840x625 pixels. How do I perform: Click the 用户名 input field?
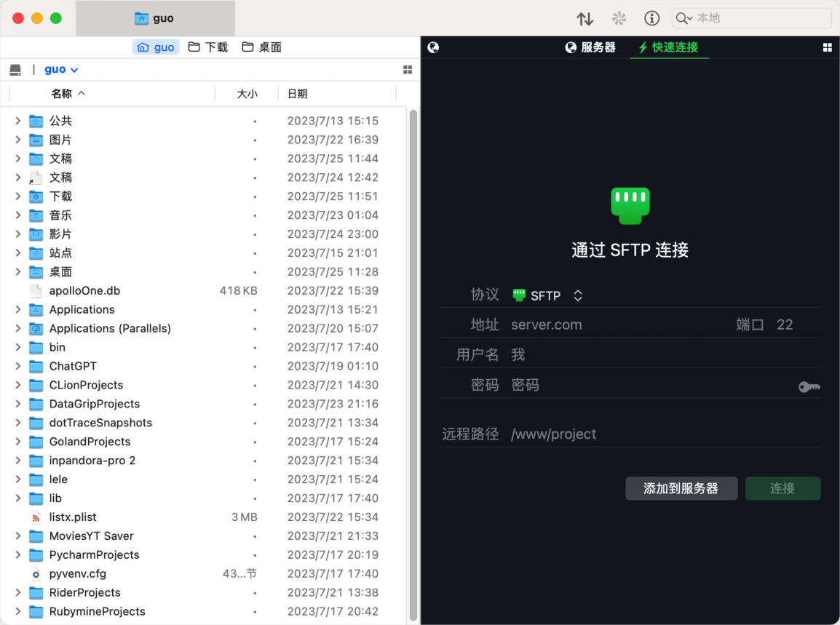[x=665, y=354]
